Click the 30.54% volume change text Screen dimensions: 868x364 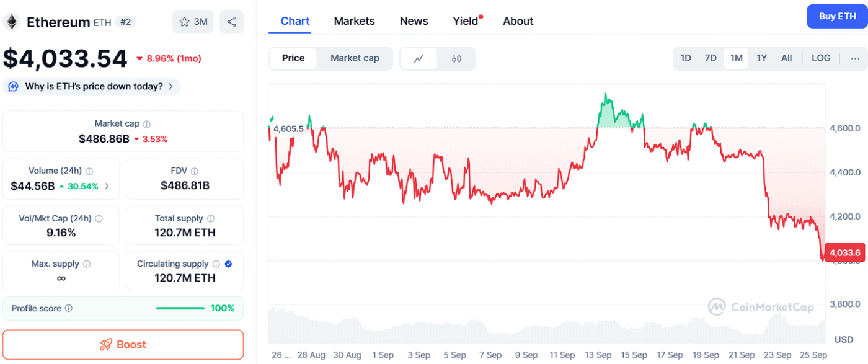(83, 186)
